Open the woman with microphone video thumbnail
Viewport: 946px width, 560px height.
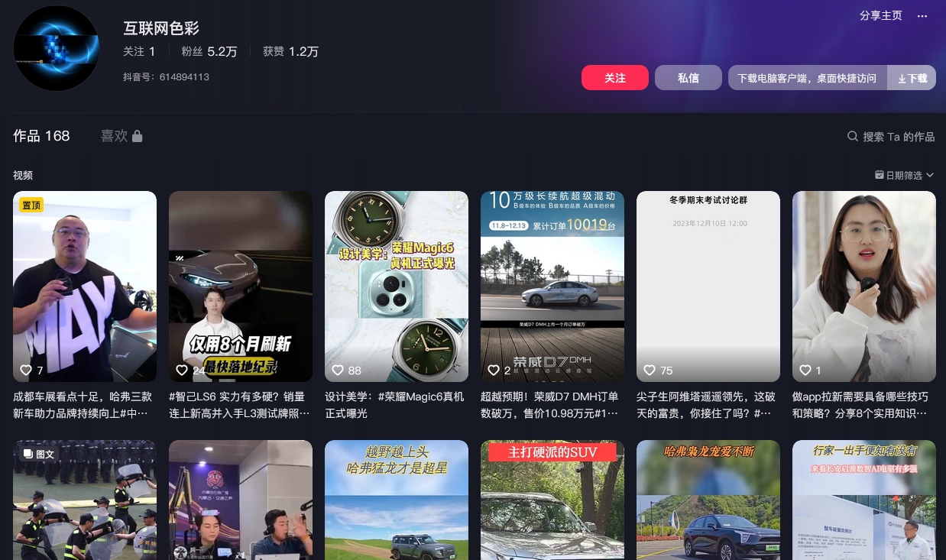click(864, 286)
